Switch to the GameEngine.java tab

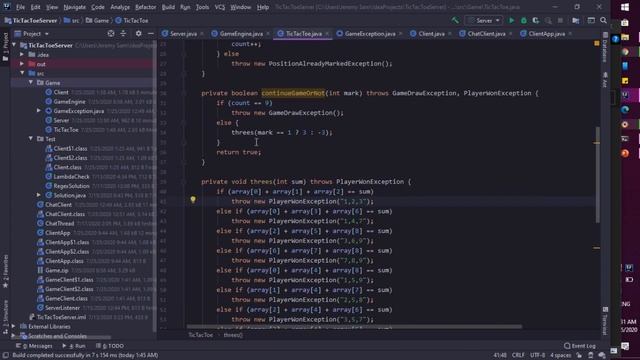point(241,33)
